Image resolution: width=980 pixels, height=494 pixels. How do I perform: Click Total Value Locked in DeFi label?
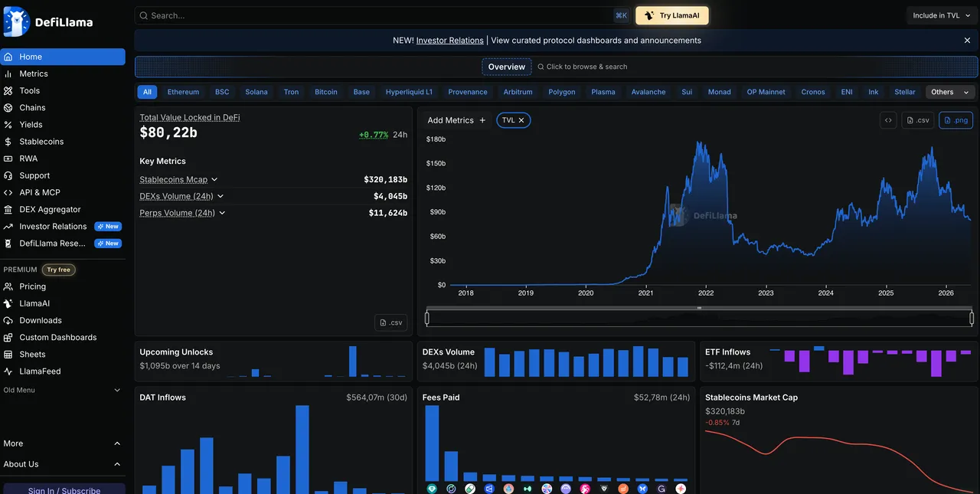190,118
